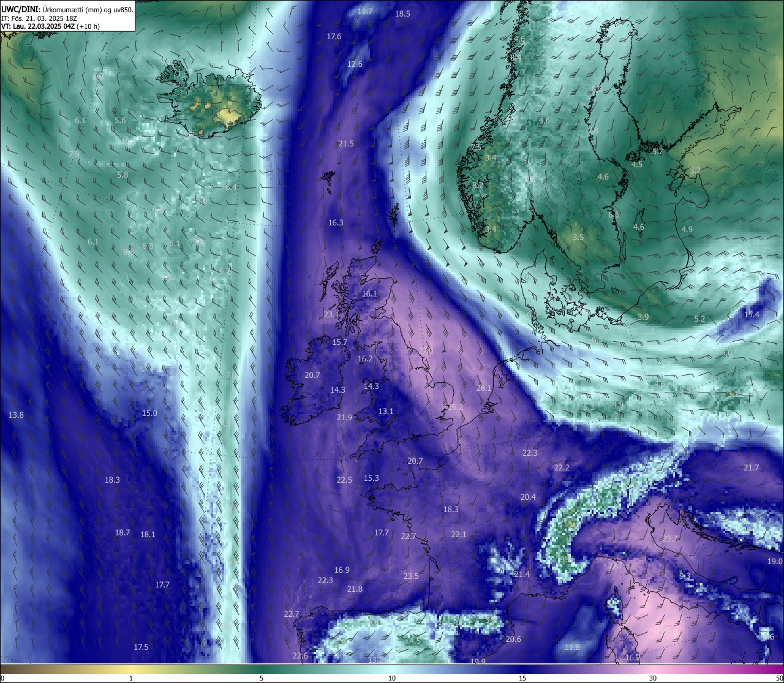
Task: Click the map value 26.1
Action: [x=484, y=388]
